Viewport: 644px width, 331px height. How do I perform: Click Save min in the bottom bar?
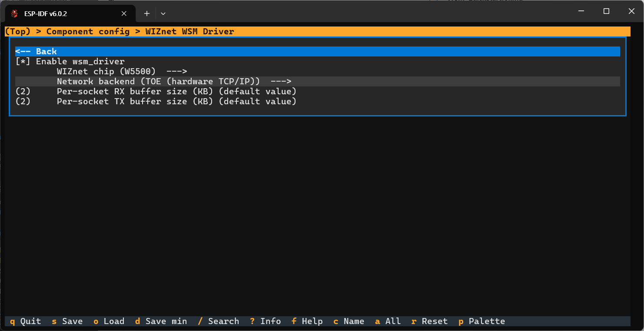click(161, 321)
